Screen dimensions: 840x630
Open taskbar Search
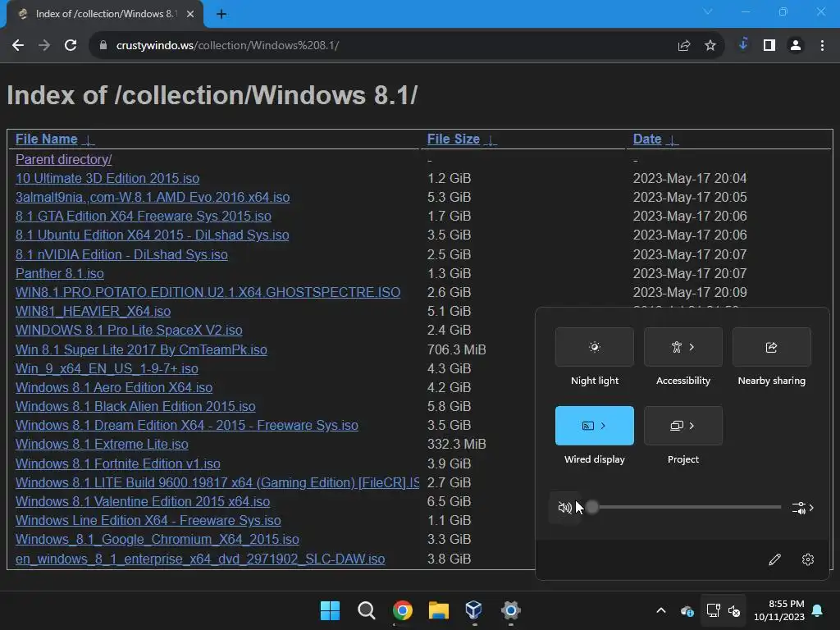click(x=367, y=610)
